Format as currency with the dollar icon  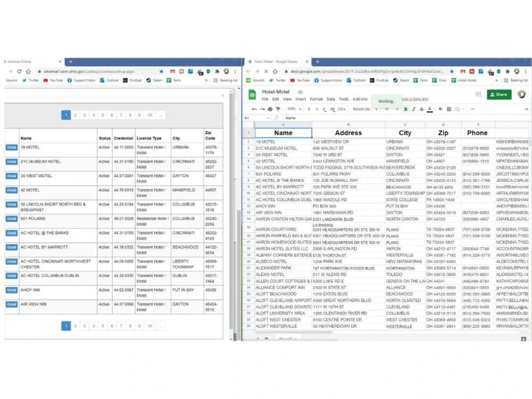(309, 109)
